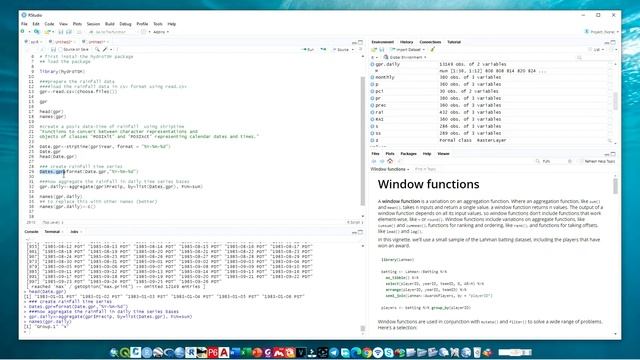Switch to the Connections tab
The image size is (640, 360).
(430, 42)
